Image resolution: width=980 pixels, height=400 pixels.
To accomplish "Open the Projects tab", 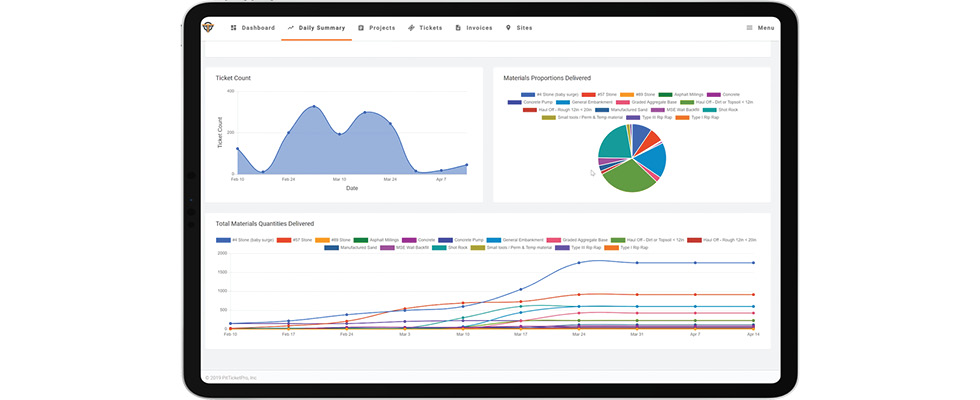I will pyautogui.click(x=382, y=28).
